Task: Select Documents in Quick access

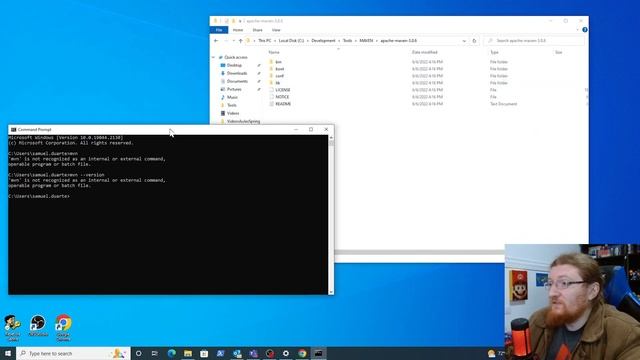Action: coord(237,81)
